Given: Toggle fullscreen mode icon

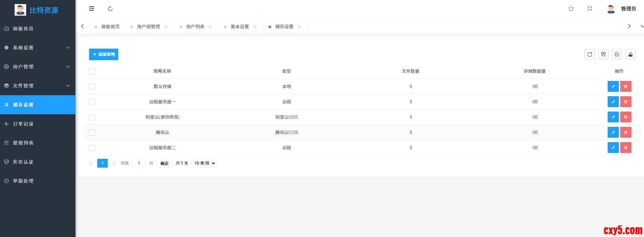Looking at the screenshot, I should (590, 9).
